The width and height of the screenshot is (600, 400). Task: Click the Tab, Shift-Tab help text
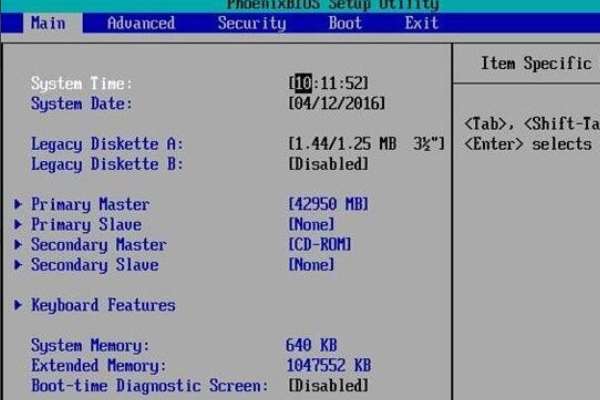click(532, 124)
